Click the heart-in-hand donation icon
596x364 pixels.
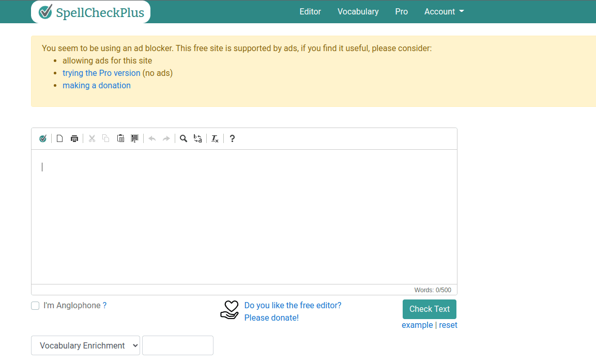coord(230,310)
